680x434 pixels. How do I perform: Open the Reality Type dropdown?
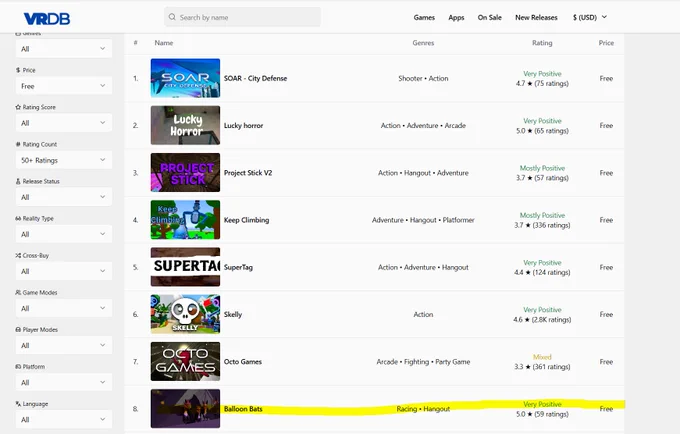tap(64, 234)
